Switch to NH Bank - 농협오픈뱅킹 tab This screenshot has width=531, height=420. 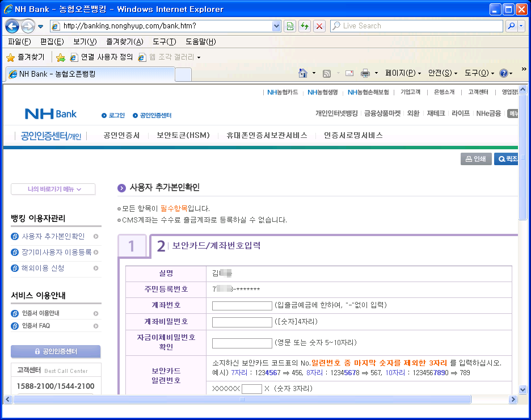pyautogui.click(x=90, y=74)
